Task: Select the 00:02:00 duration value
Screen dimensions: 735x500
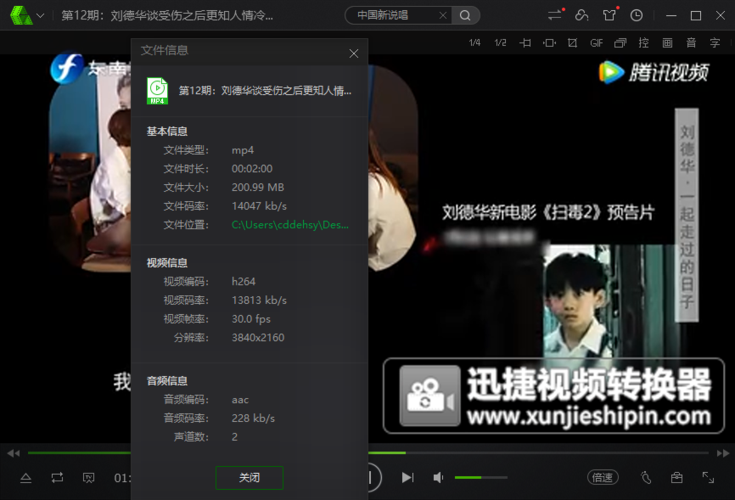Action: tap(252, 169)
